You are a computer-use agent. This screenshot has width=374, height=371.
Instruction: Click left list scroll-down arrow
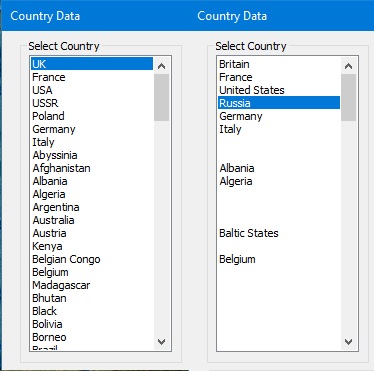[162, 342]
